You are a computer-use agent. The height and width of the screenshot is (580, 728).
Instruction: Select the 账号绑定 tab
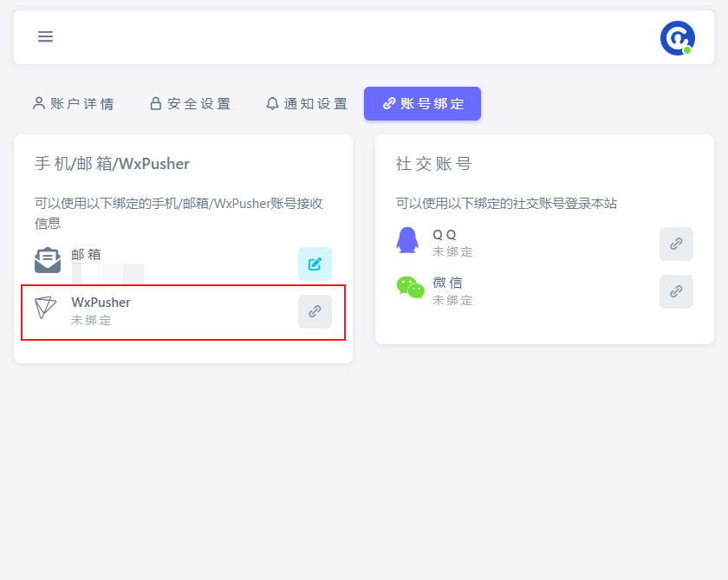click(422, 104)
